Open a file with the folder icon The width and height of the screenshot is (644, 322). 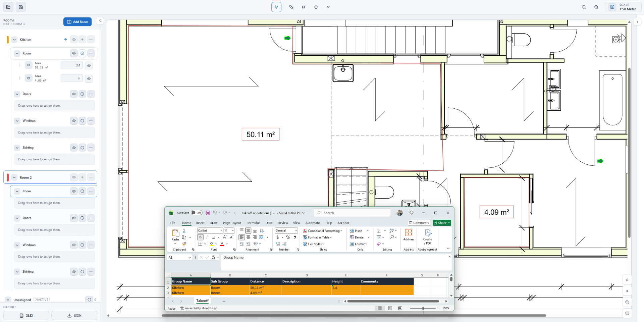pos(8,7)
